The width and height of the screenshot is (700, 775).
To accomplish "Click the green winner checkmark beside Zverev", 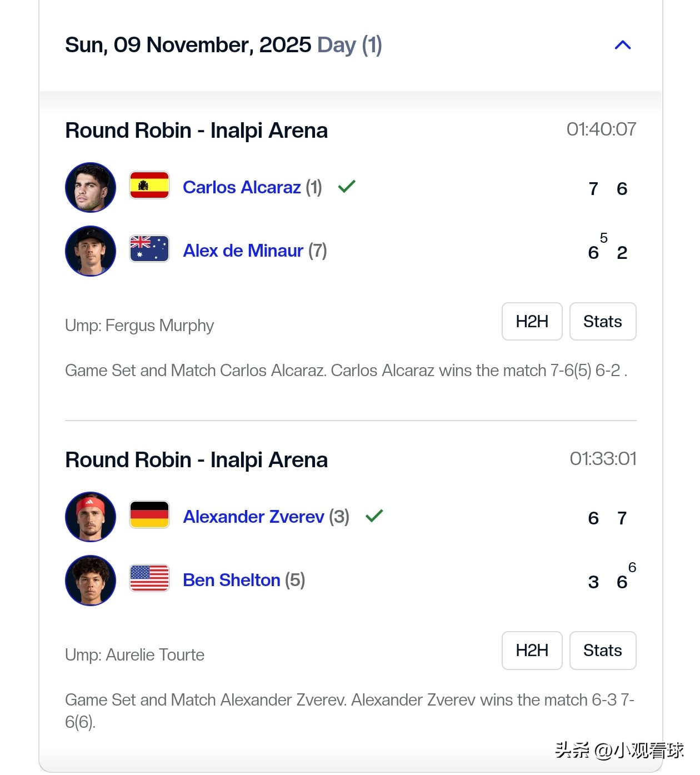I will pos(374,516).
